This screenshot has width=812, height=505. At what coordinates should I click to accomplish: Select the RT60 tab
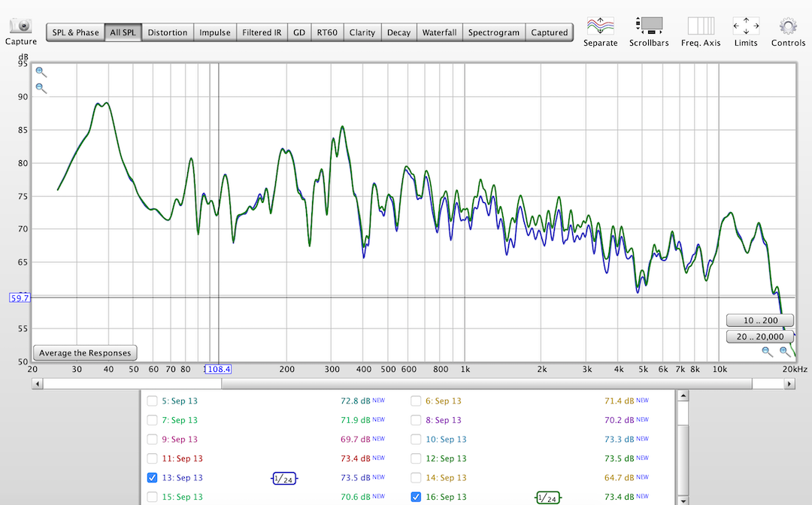click(x=327, y=32)
